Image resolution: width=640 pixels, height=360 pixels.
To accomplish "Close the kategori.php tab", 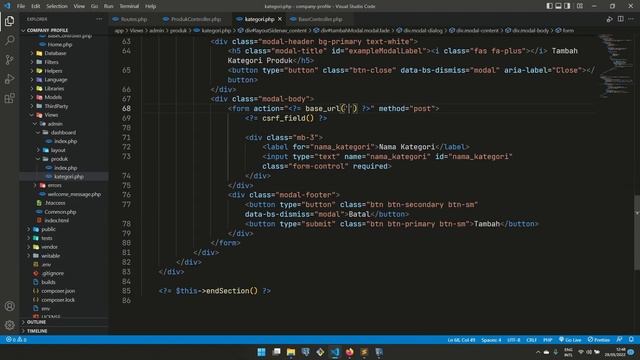I will click(x=280, y=19).
